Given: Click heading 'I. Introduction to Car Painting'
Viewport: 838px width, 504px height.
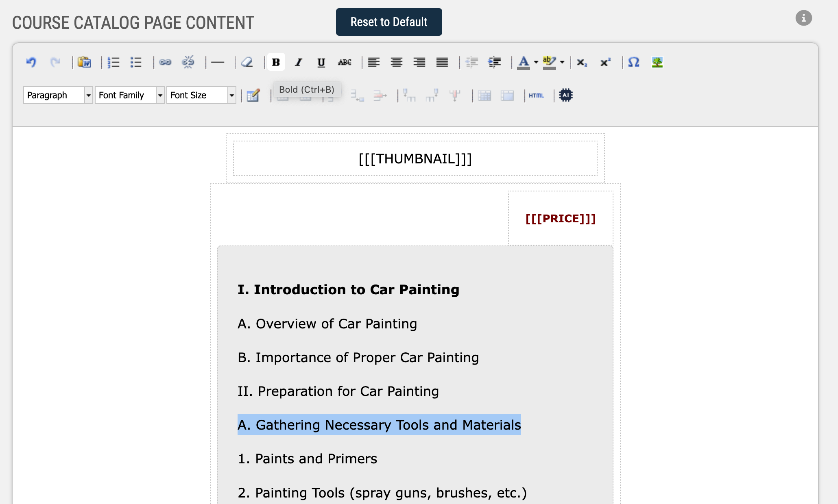Looking at the screenshot, I should click(x=348, y=289).
